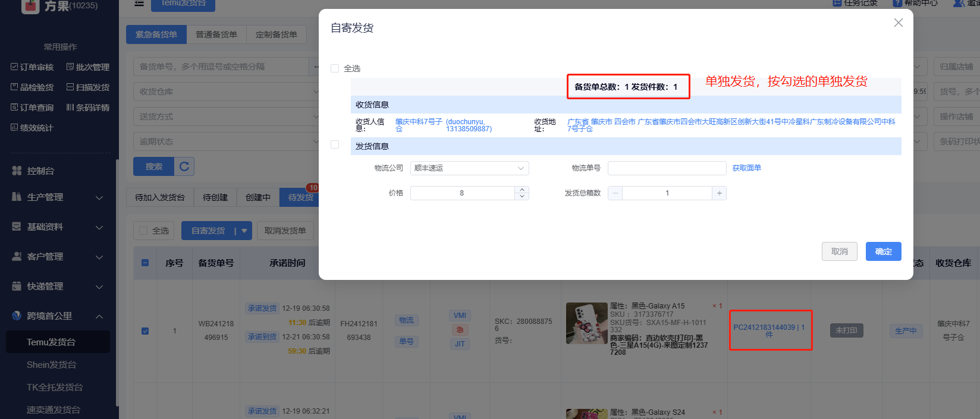The width and height of the screenshot is (980, 419).
Task: Click the 订单审核 shortcut icon
Action: 15,67
